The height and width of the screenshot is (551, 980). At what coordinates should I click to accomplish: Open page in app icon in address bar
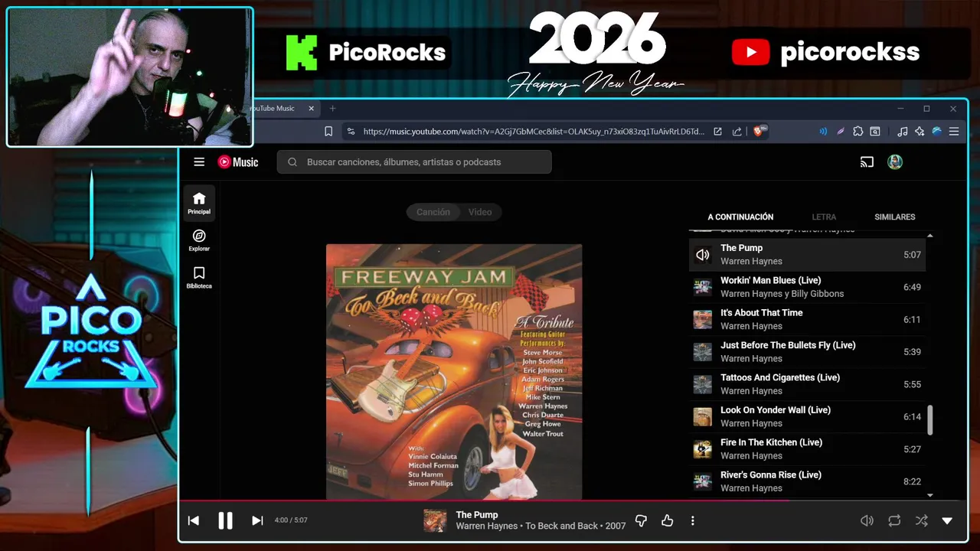click(x=717, y=132)
